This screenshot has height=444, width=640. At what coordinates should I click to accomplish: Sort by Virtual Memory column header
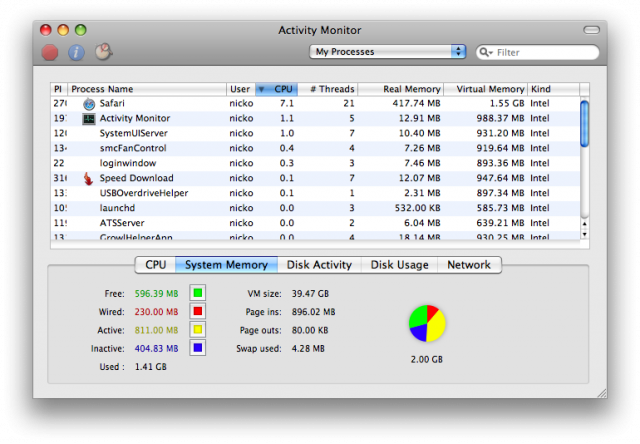pyautogui.click(x=486, y=89)
